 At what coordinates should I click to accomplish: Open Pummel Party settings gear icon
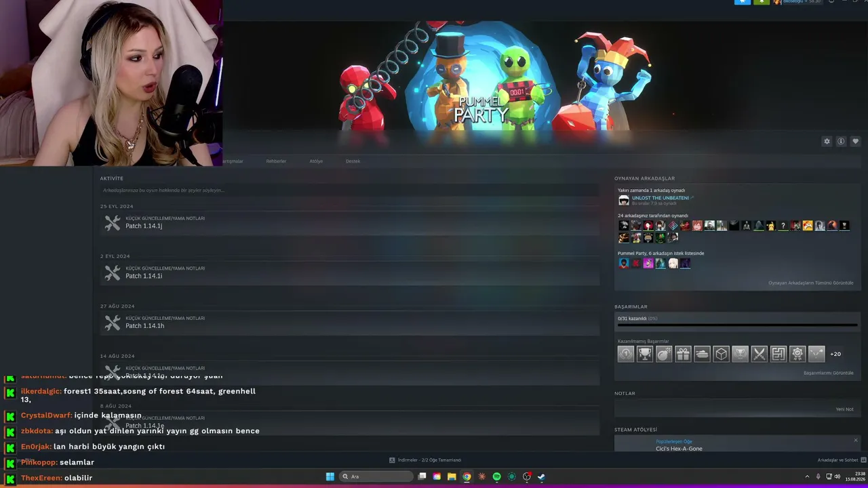pyautogui.click(x=827, y=142)
